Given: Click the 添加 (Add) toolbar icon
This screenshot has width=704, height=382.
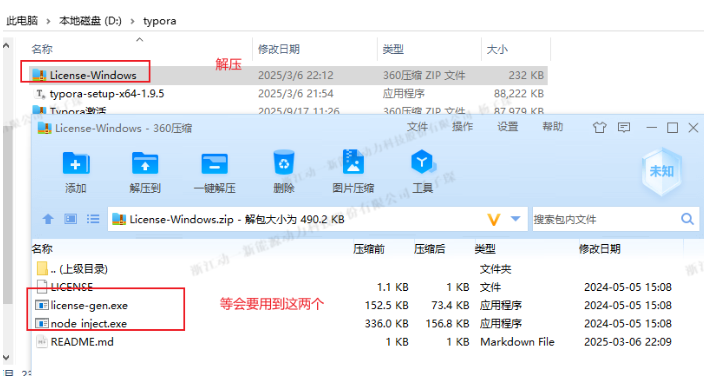Looking at the screenshot, I should (x=76, y=163).
